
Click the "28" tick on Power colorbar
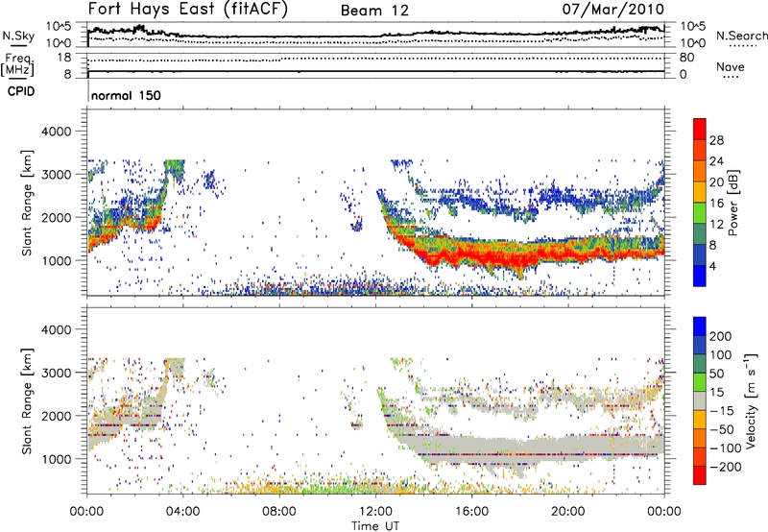(716, 140)
